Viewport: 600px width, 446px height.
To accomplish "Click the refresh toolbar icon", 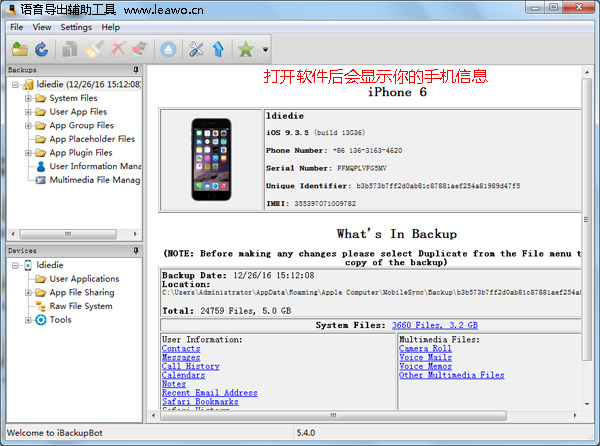I will pyautogui.click(x=42, y=49).
